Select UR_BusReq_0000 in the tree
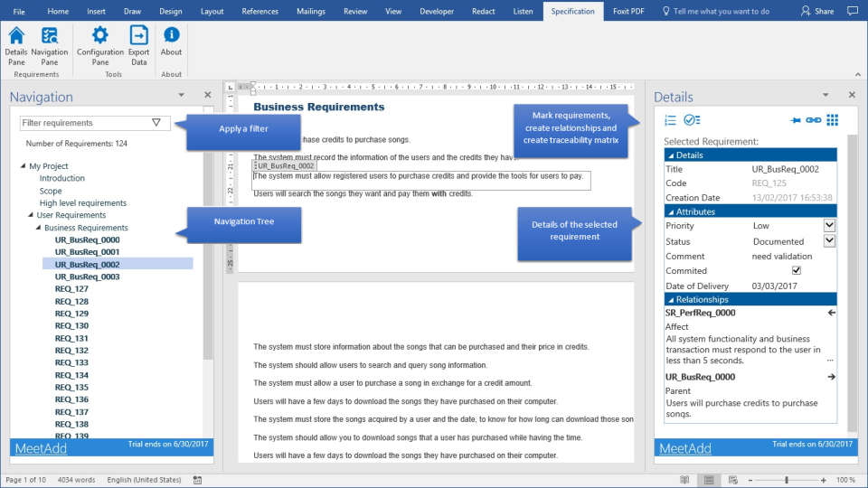This screenshot has width=868, height=488. click(x=88, y=239)
